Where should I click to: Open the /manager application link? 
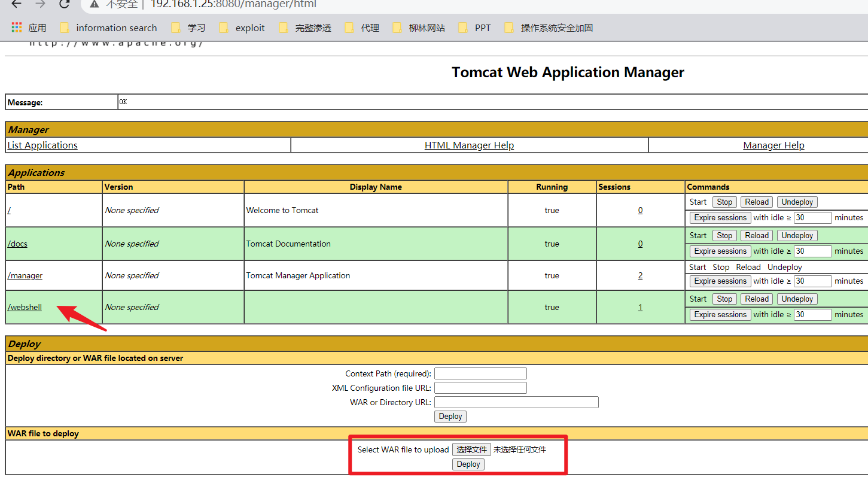coord(25,275)
